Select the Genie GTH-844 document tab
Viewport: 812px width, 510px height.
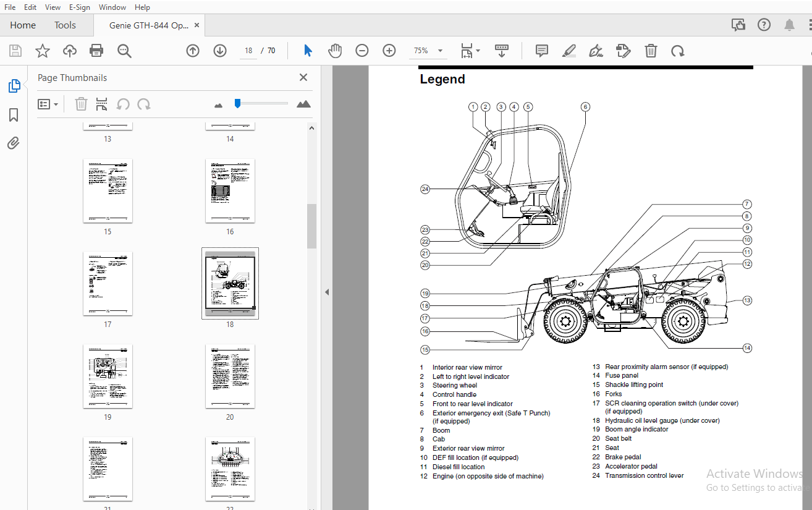(x=149, y=25)
